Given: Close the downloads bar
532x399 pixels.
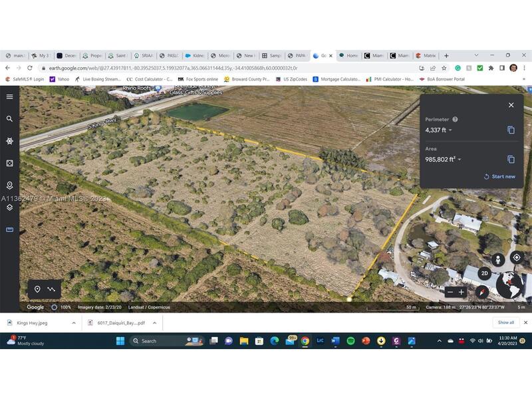Looking at the screenshot, I should (525, 323).
